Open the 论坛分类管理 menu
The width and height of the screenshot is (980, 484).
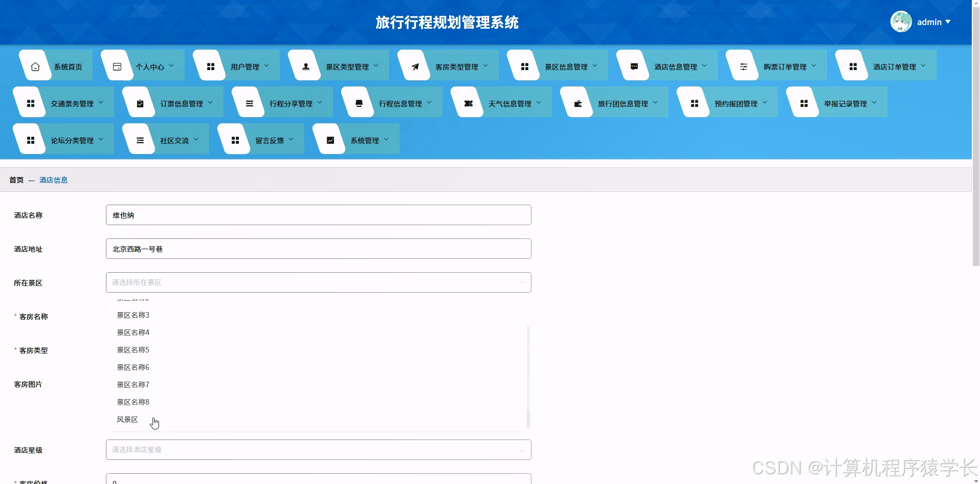click(72, 139)
